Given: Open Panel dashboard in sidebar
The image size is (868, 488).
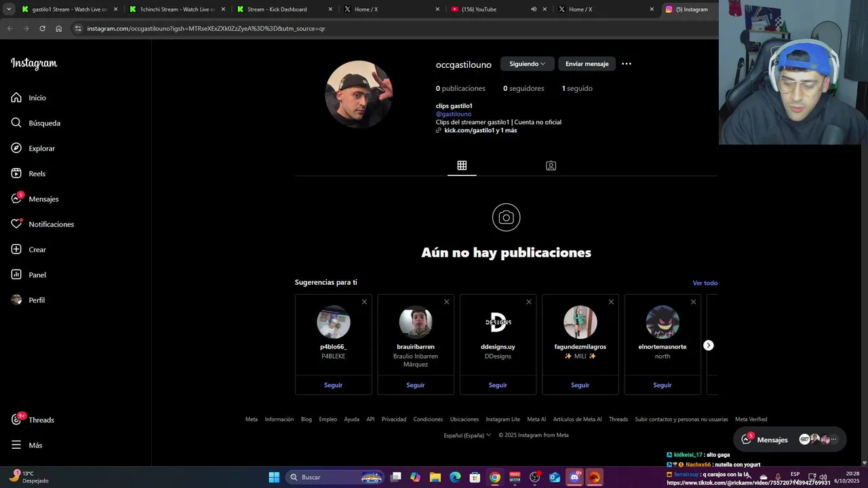Looking at the screenshot, I should pyautogui.click(x=28, y=275).
